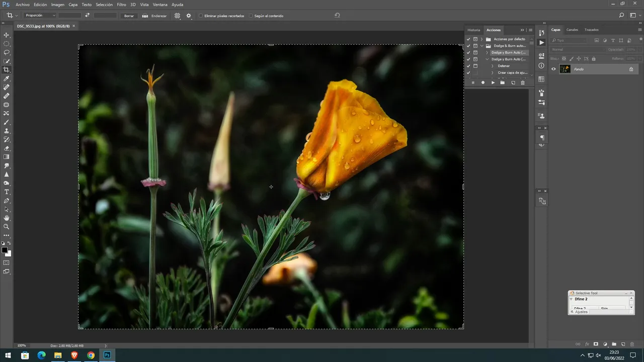Click the Borrar button
The height and width of the screenshot is (362, 644).
[x=129, y=16]
